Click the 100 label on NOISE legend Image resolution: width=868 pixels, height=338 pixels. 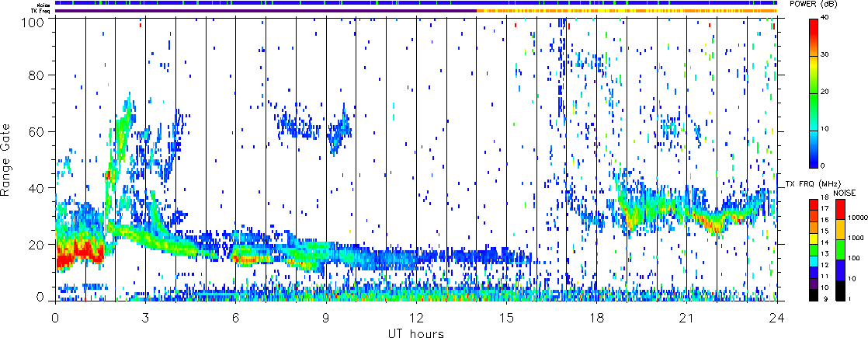point(854,258)
